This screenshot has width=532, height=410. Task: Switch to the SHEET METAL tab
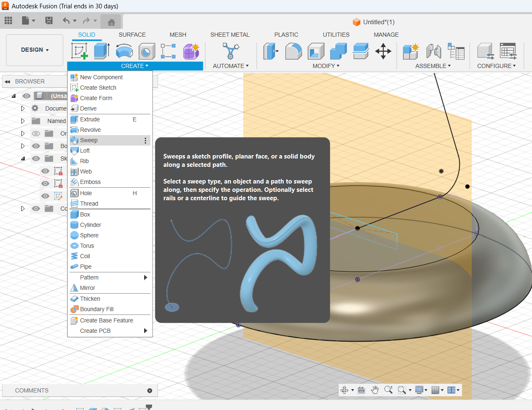[230, 35]
